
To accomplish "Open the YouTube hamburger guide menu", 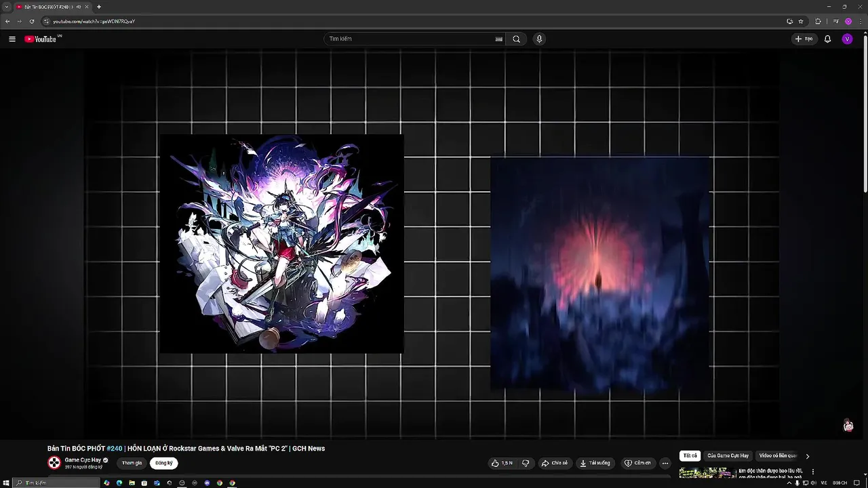I will pos(12,39).
